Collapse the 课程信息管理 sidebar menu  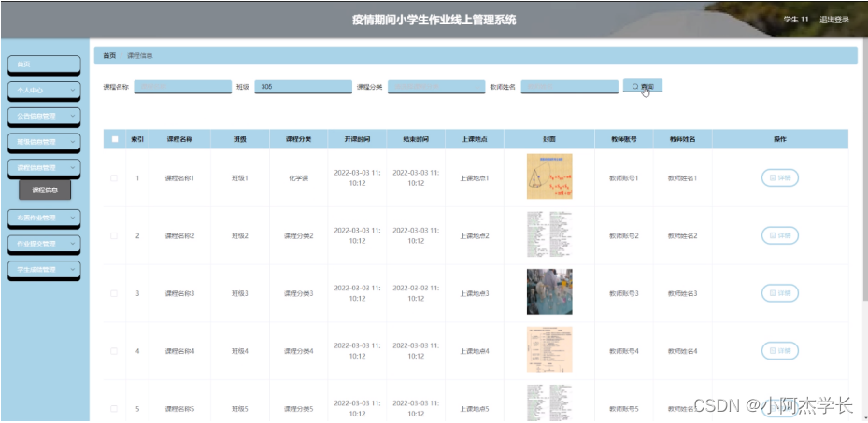click(44, 168)
